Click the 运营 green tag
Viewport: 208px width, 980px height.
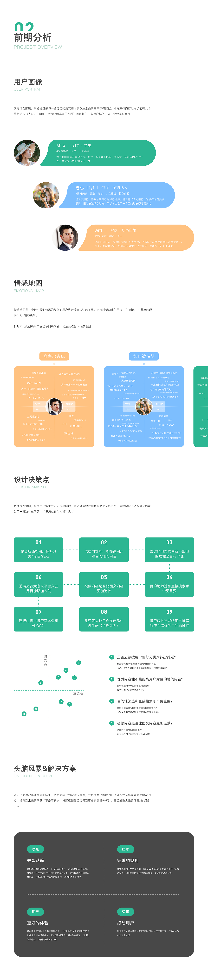(126, 912)
